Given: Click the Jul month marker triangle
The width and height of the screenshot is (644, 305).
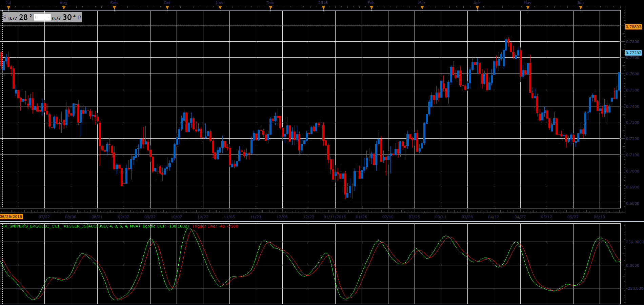Looking at the screenshot, I should [x=8, y=8].
